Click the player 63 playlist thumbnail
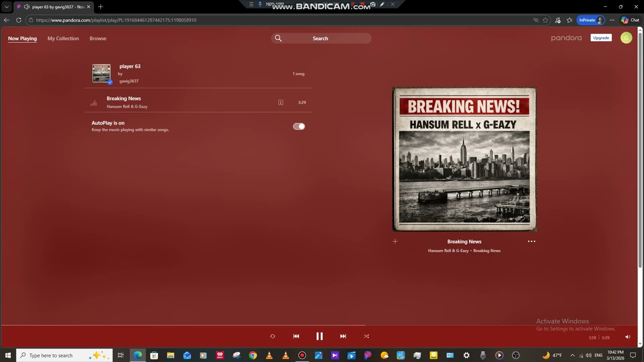 tap(102, 73)
